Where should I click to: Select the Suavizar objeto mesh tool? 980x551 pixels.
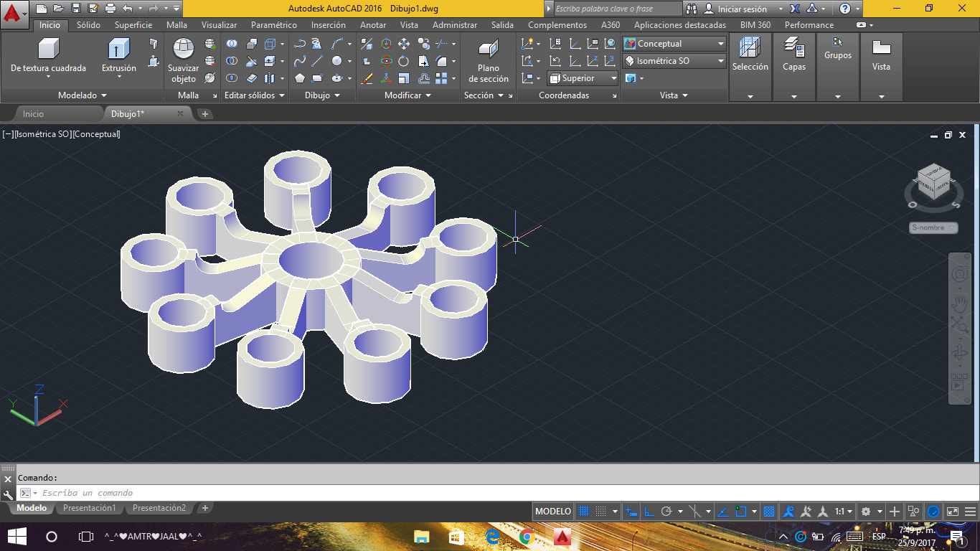pyautogui.click(x=184, y=50)
